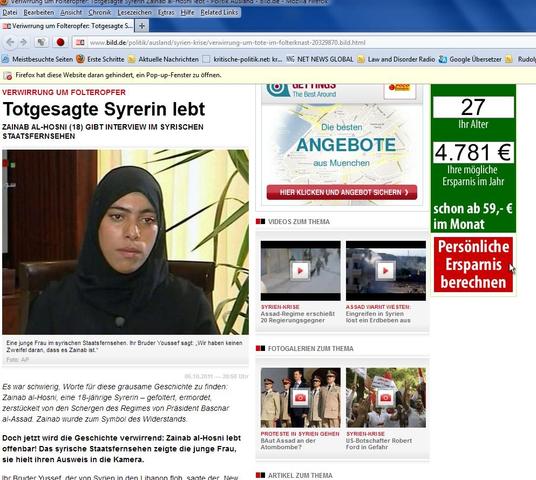Play the Assad warnt Westen video
The height and width of the screenshot is (480, 536).
point(386,271)
